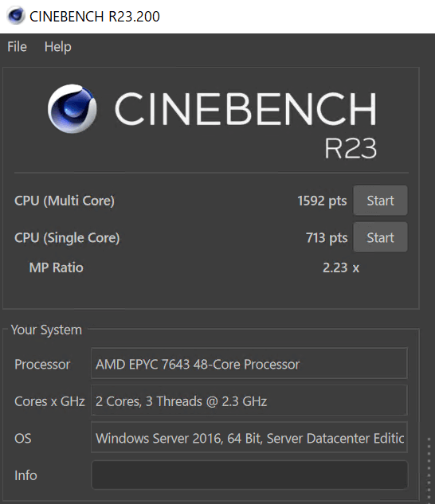This screenshot has height=504, width=435.
Task: Open the File menu
Action: [x=17, y=47]
